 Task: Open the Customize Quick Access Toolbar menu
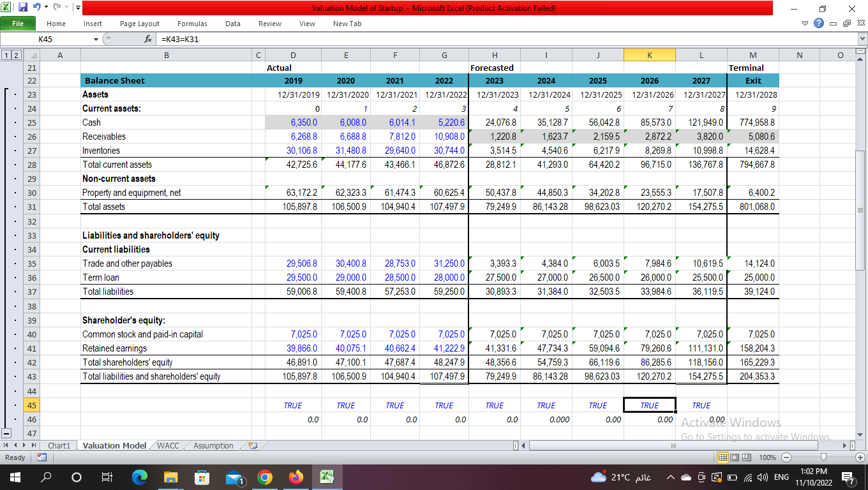tap(77, 8)
